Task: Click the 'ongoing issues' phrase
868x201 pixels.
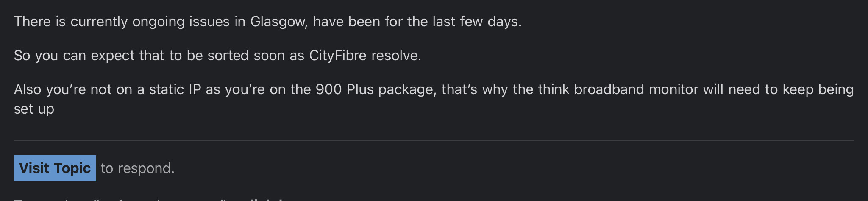Action: [x=181, y=22]
